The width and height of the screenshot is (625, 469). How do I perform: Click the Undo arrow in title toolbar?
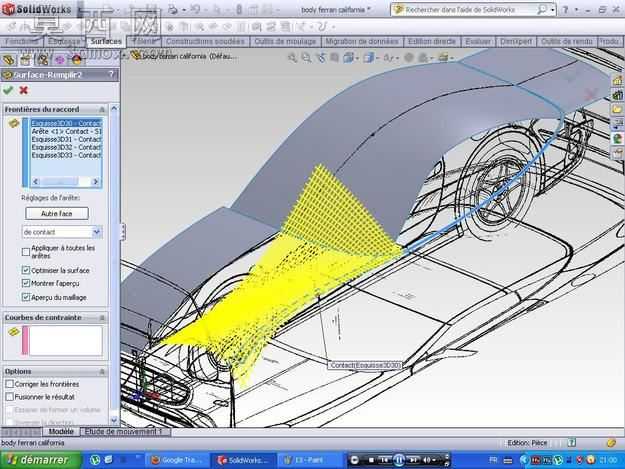pos(195,10)
